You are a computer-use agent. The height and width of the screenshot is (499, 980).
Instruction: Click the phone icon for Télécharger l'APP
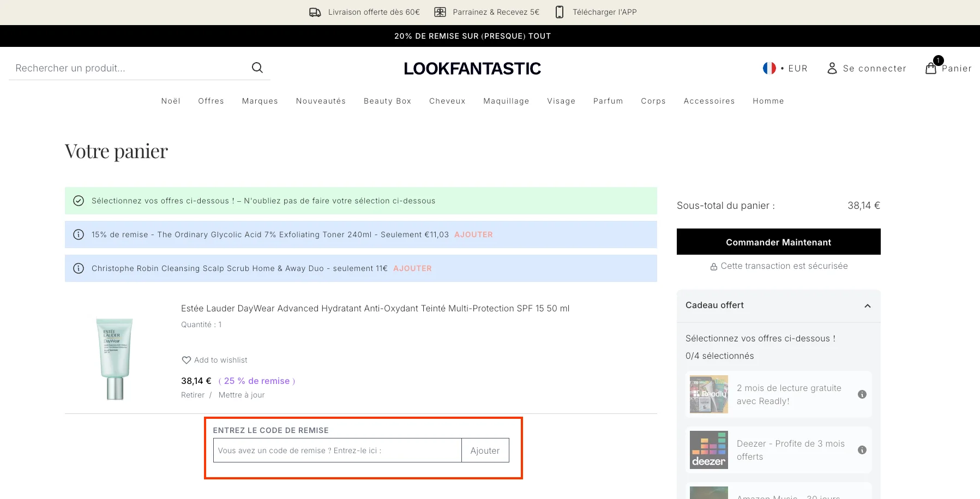pos(559,11)
